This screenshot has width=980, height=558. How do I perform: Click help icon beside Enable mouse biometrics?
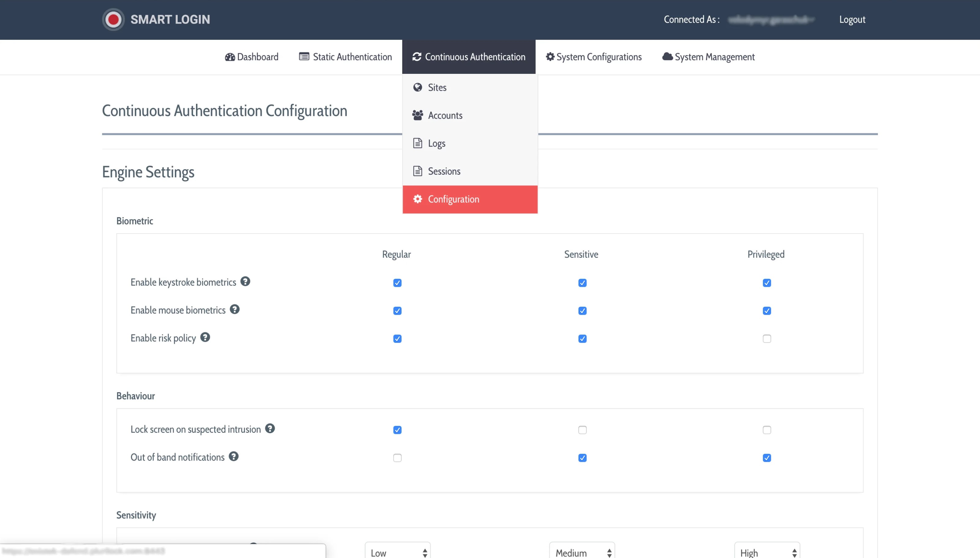pos(234,309)
